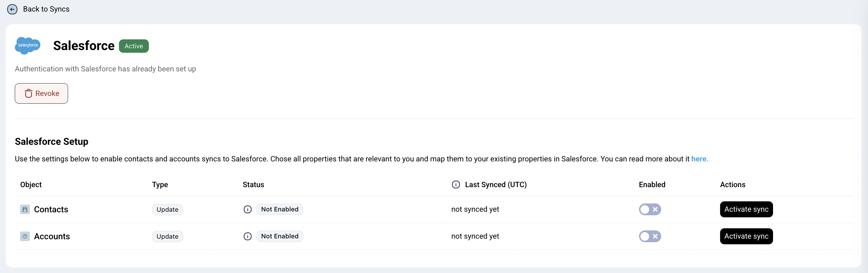The height and width of the screenshot is (273, 868).
Task: Click the Contacts object icon
Action: pos(25,209)
